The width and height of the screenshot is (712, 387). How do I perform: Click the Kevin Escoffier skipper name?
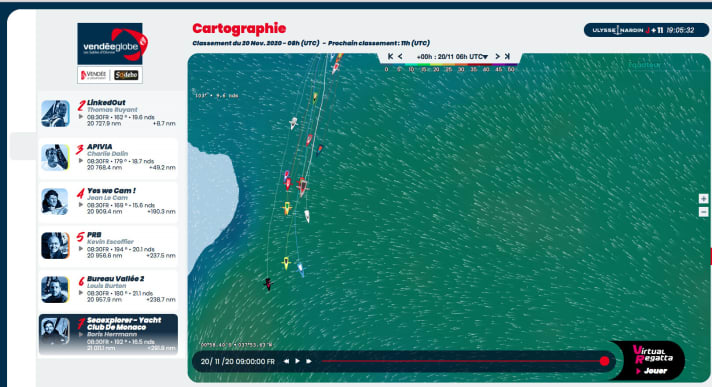tap(110, 242)
